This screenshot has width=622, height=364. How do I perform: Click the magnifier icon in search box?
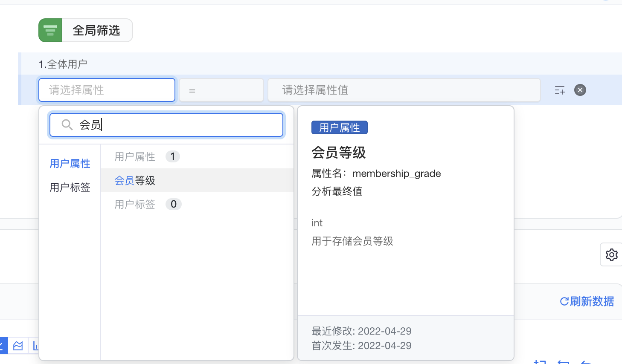coord(67,125)
